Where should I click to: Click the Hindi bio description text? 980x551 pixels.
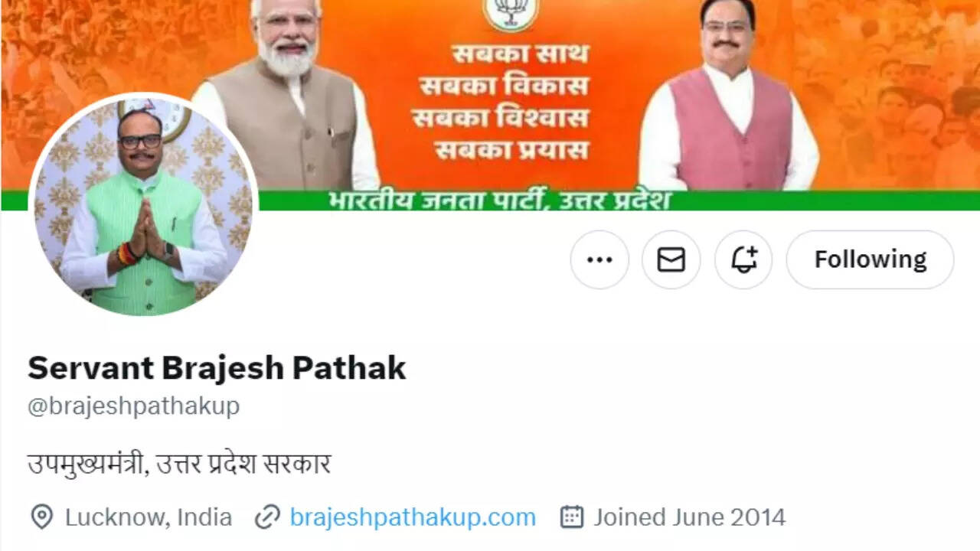click(x=179, y=464)
